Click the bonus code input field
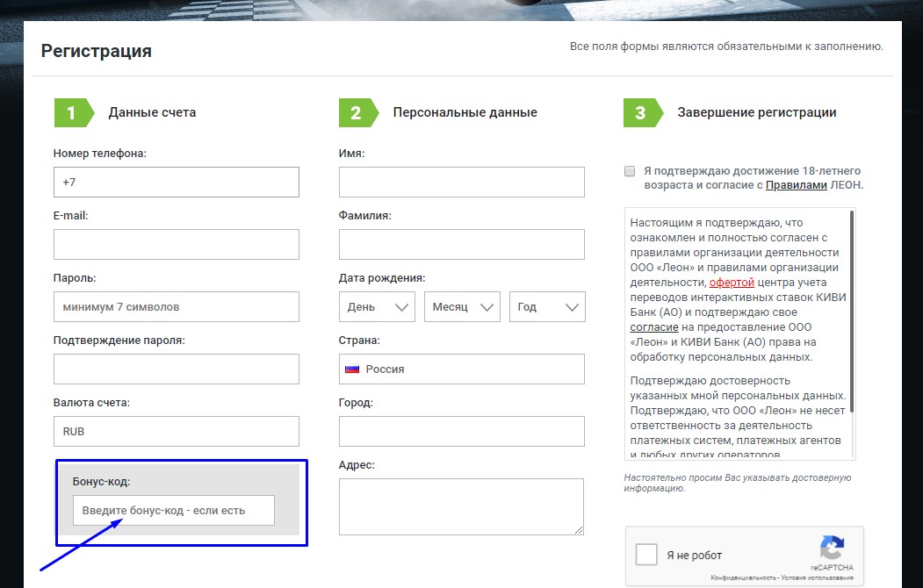 (173, 510)
